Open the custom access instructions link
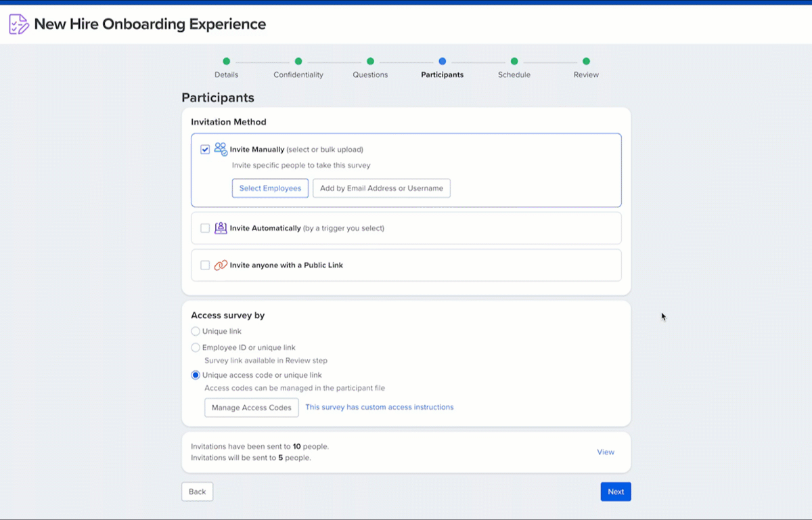This screenshot has height=520, width=812. [379, 408]
